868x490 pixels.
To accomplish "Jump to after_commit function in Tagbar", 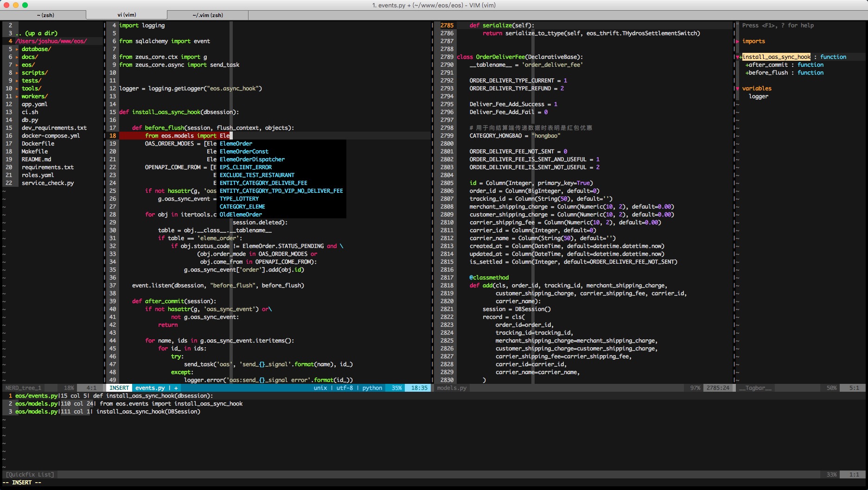I will pos(768,65).
